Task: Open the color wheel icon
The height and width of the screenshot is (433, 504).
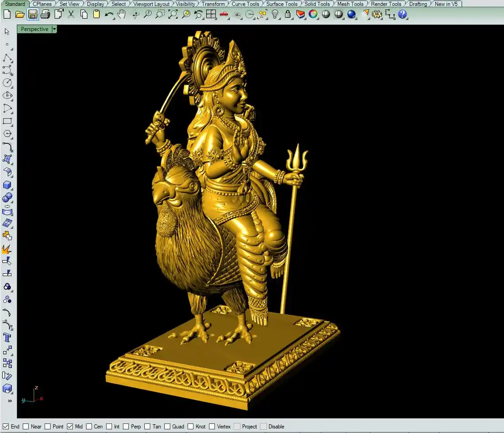Action: [x=313, y=14]
